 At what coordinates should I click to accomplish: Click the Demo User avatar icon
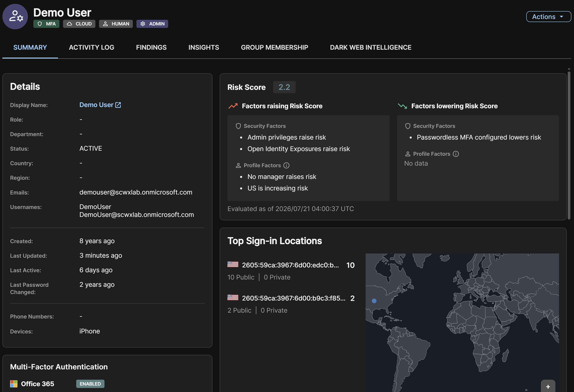[15, 17]
